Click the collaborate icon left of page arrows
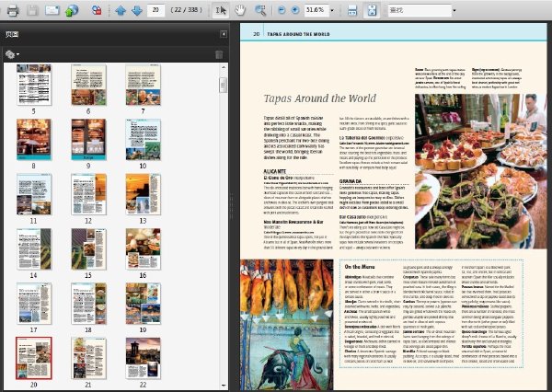 tap(97, 10)
